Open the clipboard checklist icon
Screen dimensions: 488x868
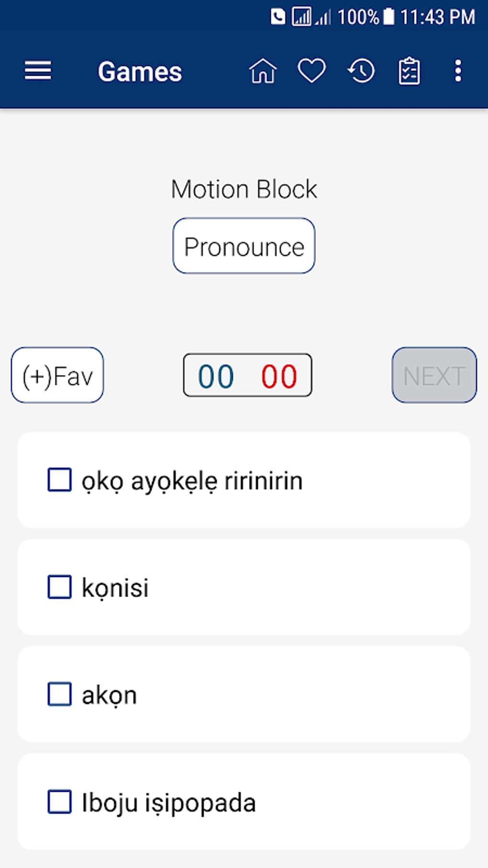[409, 71]
